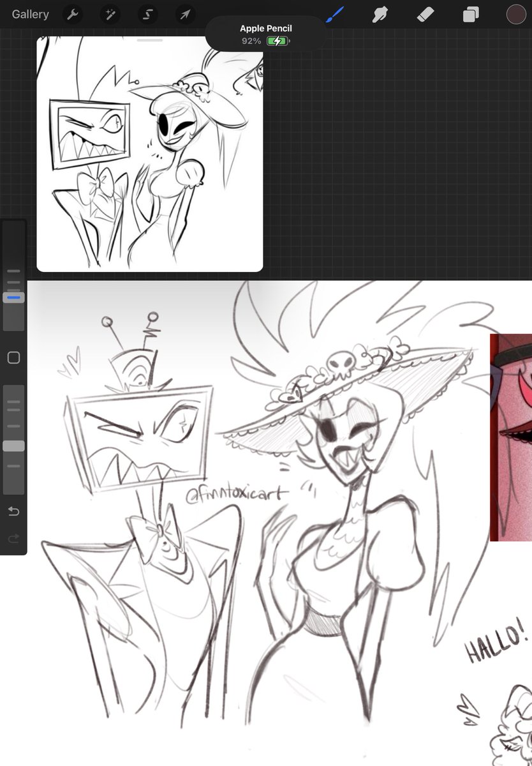532x766 pixels.
Task: Tap the Modify square button in sidebar
Action: pos(13,357)
